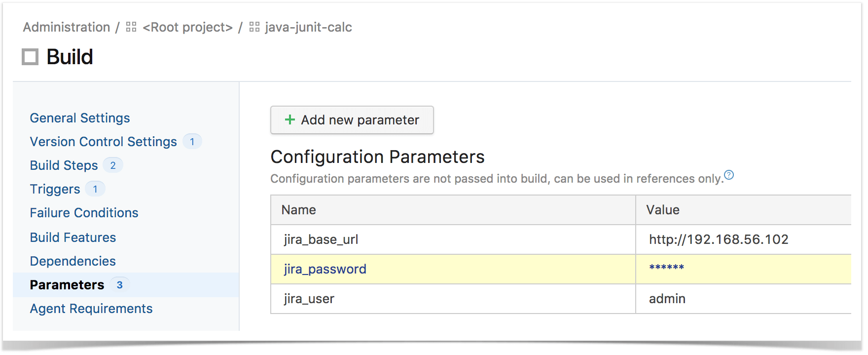Click the Root project grid icon

pos(131,27)
